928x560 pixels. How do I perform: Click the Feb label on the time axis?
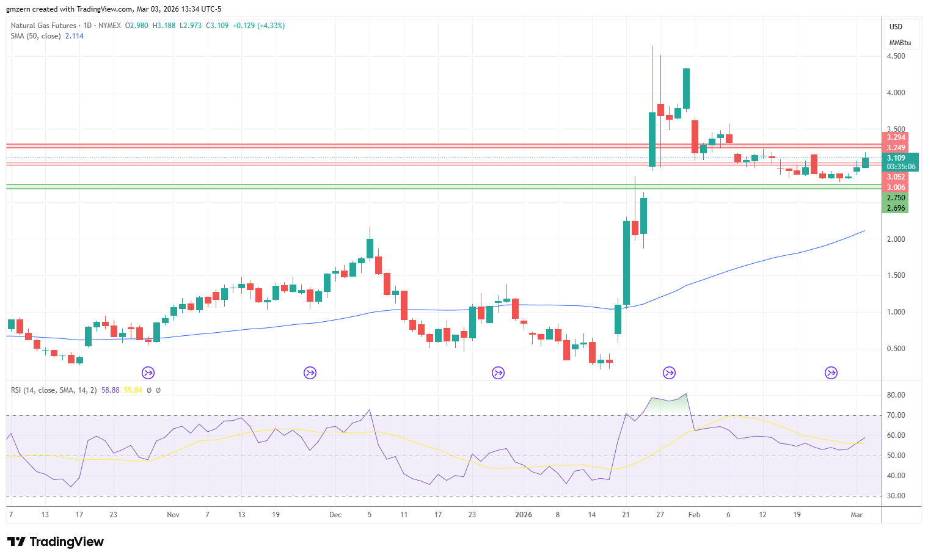(695, 515)
